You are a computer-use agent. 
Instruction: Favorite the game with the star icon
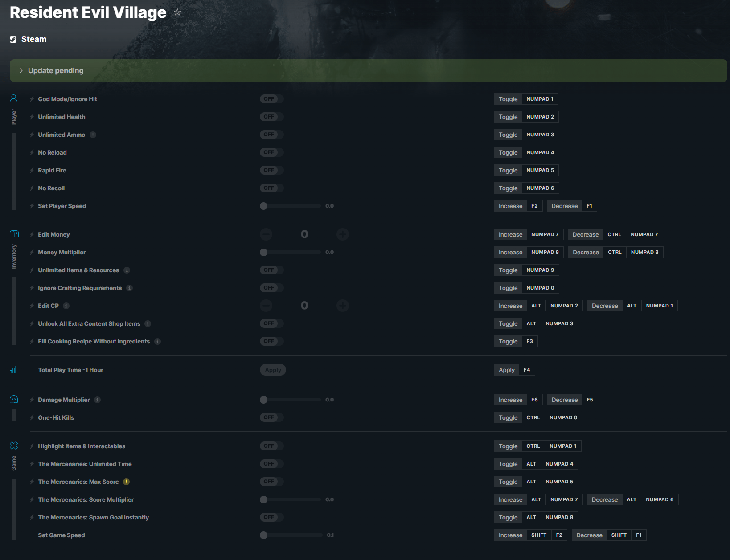(177, 12)
